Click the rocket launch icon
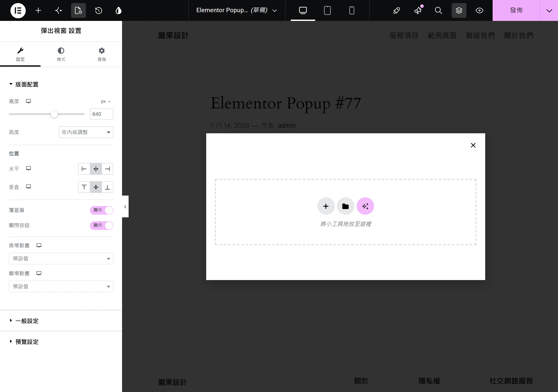Viewport: 558px width, 392px height. pos(397,10)
